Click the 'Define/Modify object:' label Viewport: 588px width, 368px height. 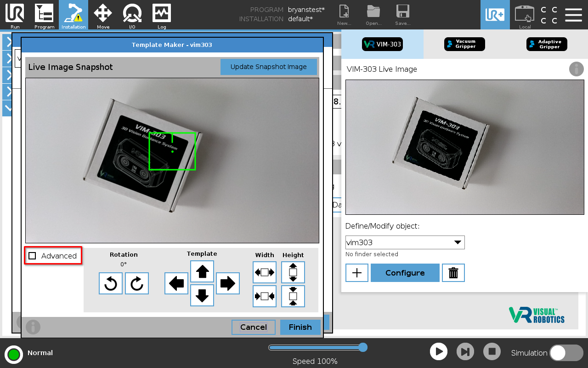click(383, 226)
